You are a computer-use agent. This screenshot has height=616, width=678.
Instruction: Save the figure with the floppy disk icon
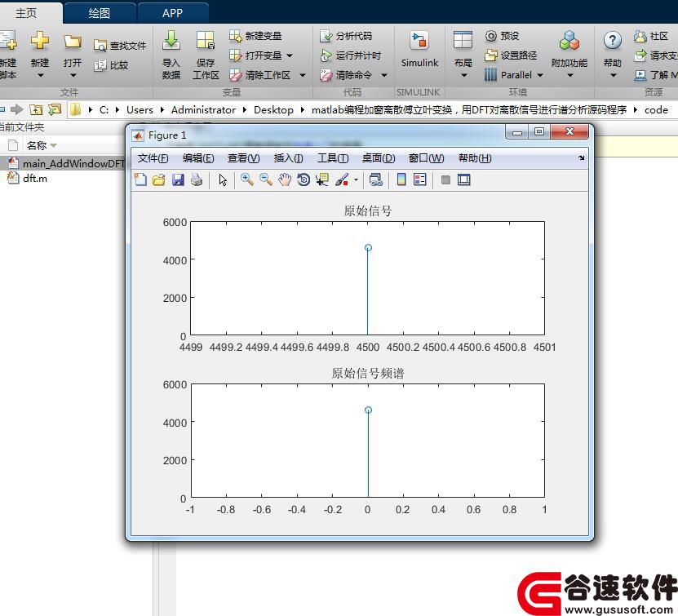[x=178, y=179]
